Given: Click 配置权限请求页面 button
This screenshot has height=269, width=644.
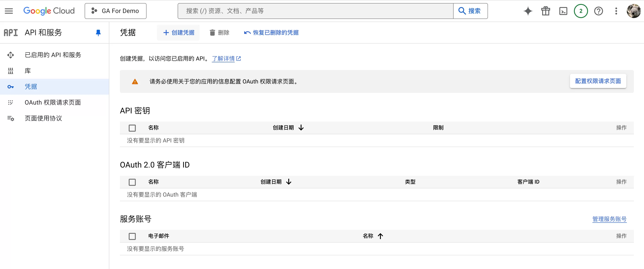Looking at the screenshot, I should tap(598, 81).
